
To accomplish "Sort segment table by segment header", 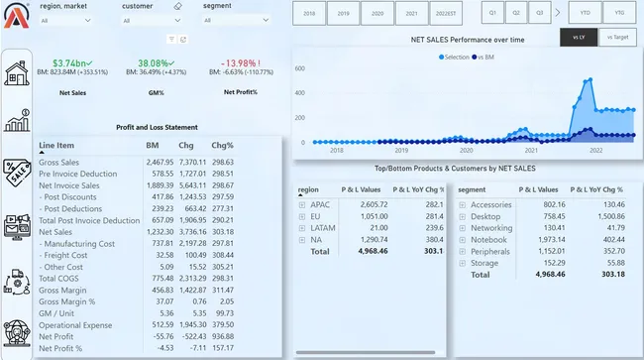I will 472,189.
